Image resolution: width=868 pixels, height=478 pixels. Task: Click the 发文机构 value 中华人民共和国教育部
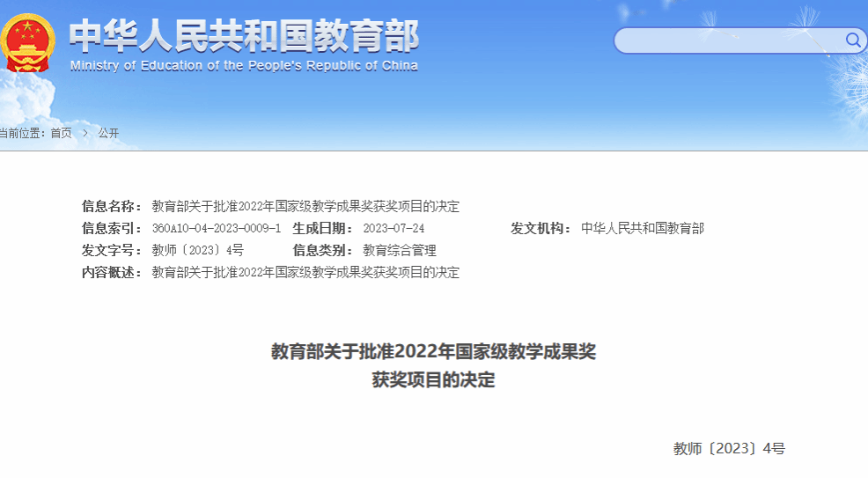[642, 228]
